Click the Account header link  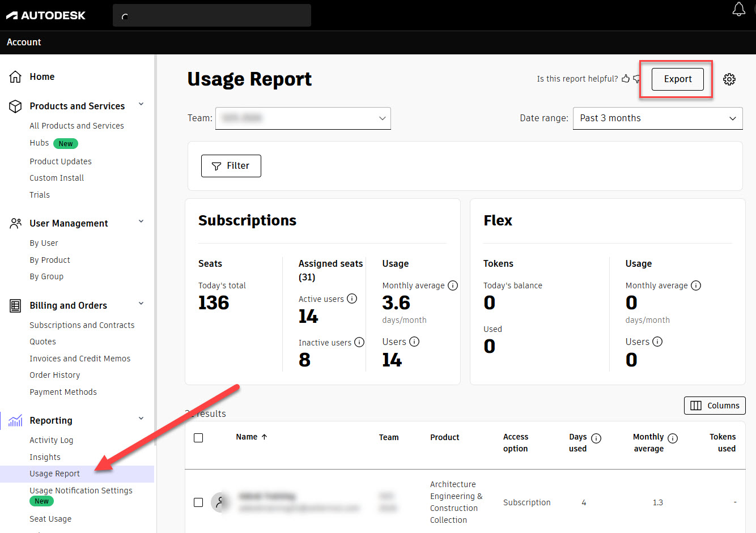[24, 42]
